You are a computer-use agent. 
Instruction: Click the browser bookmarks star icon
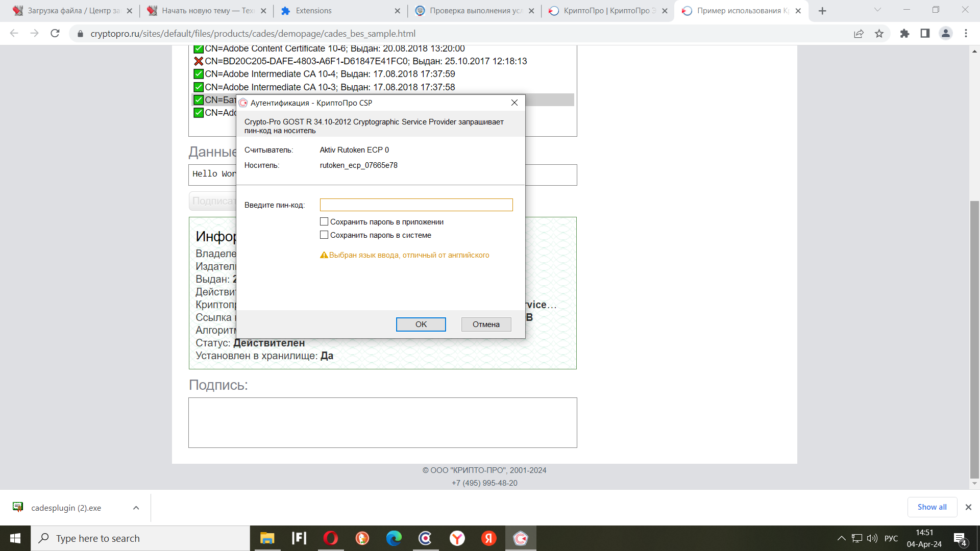pyautogui.click(x=880, y=34)
